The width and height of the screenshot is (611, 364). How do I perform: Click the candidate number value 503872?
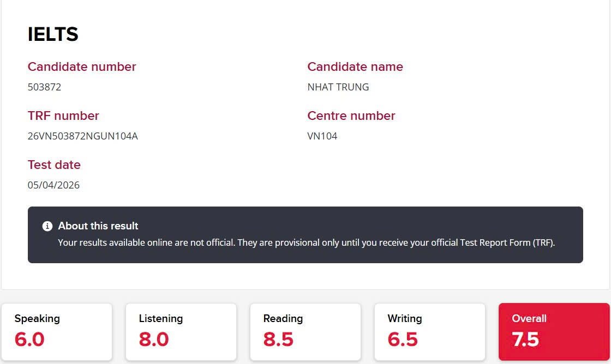[x=45, y=87]
